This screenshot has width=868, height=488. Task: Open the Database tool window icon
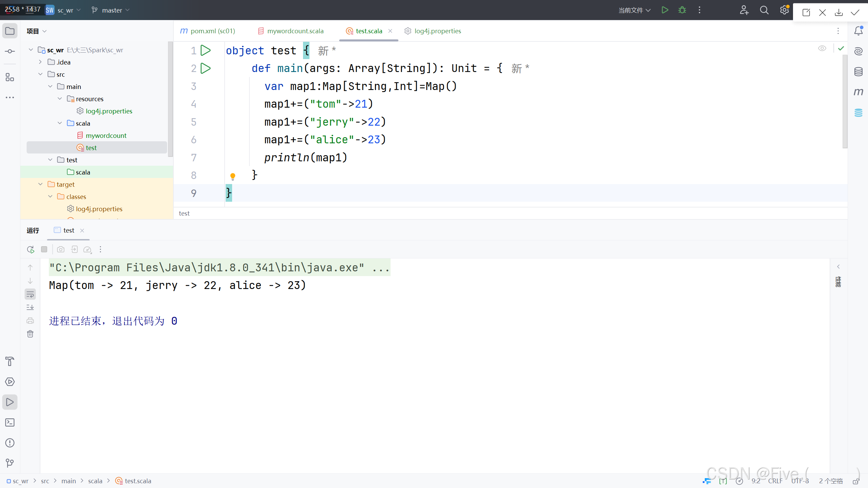[x=858, y=72]
